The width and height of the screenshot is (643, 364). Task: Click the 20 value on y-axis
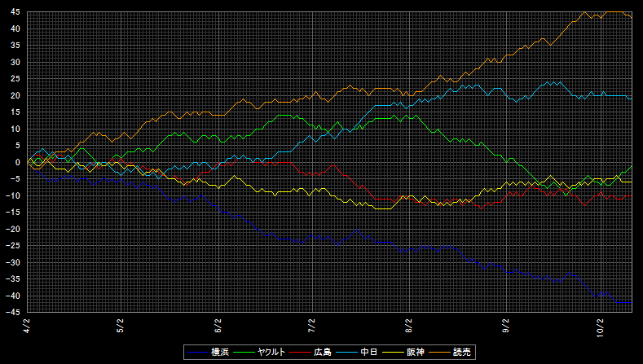point(15,95)
